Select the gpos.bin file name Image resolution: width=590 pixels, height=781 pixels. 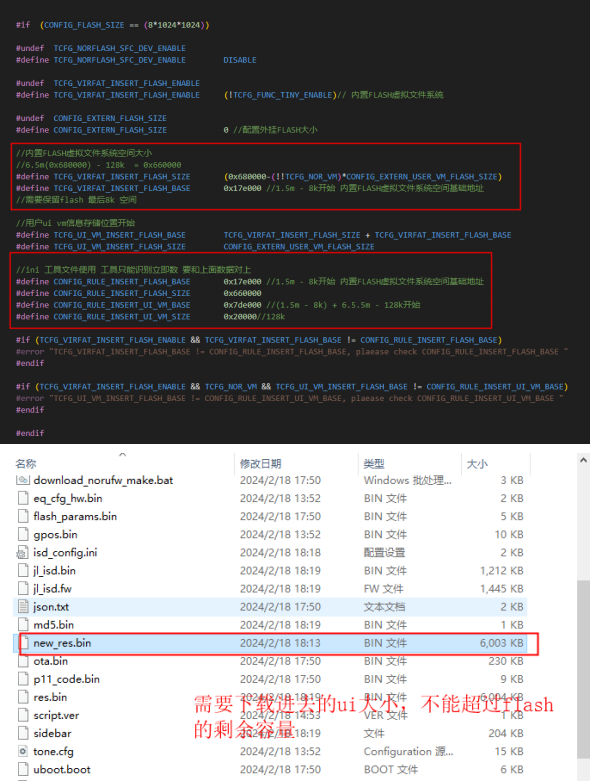[x=55, y=534]
